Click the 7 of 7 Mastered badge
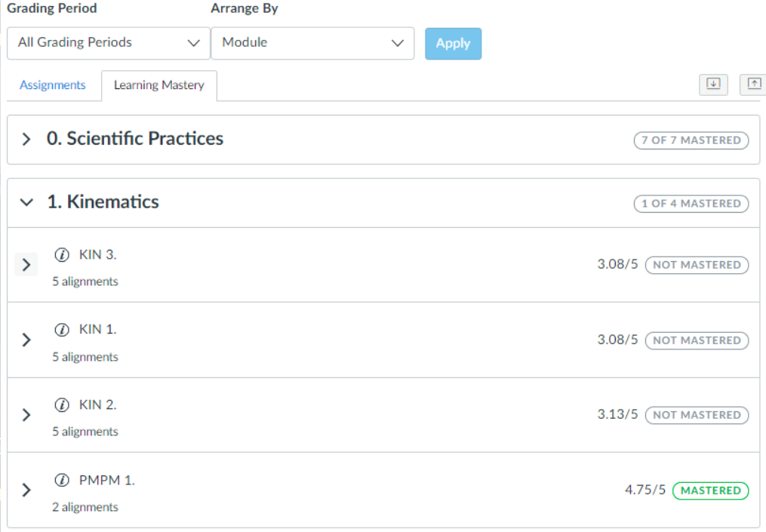Screen dimensions: 766x532 [x=691, y=140]
